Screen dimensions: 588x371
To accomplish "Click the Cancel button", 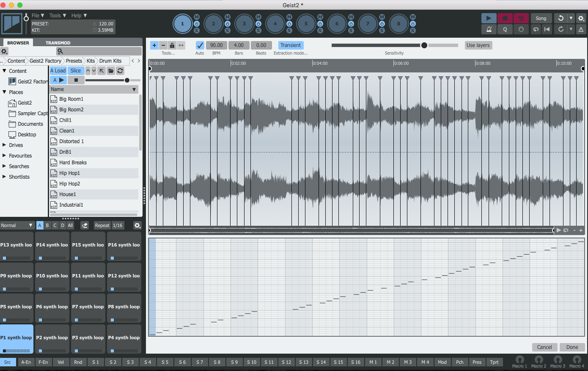I will click(544, 347).
